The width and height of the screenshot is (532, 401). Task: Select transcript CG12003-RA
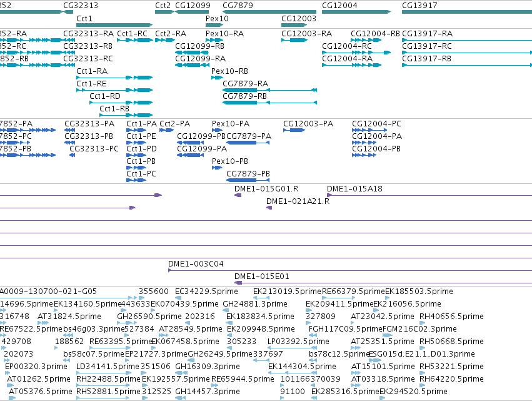pos(307,34)
